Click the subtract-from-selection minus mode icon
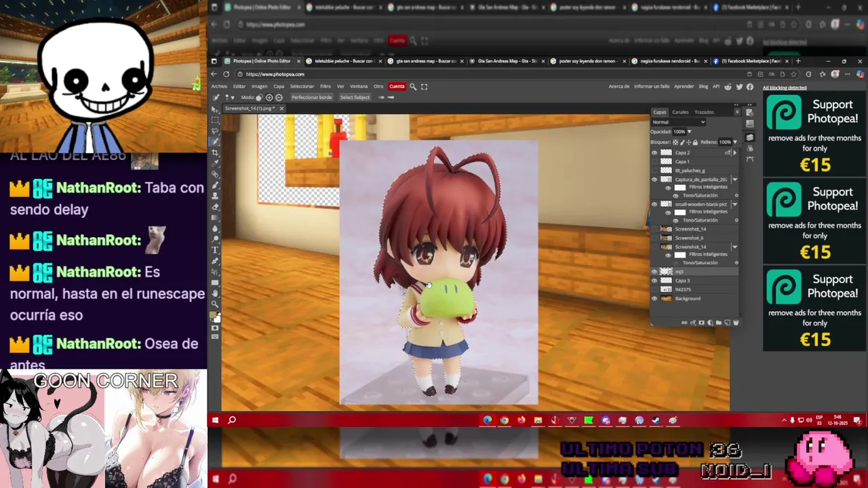 (279, 98)
